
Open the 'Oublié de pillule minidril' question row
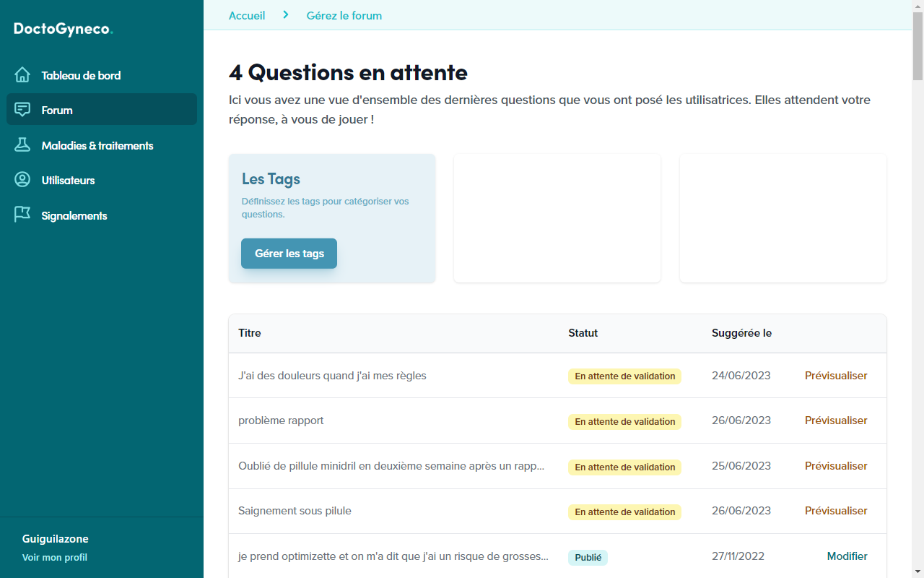pos(391,466)
